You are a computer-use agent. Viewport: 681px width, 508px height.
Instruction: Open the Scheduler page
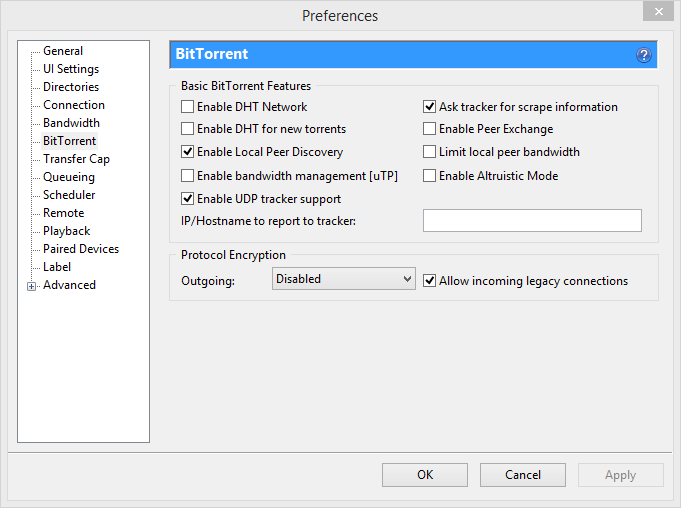[69, 195]
